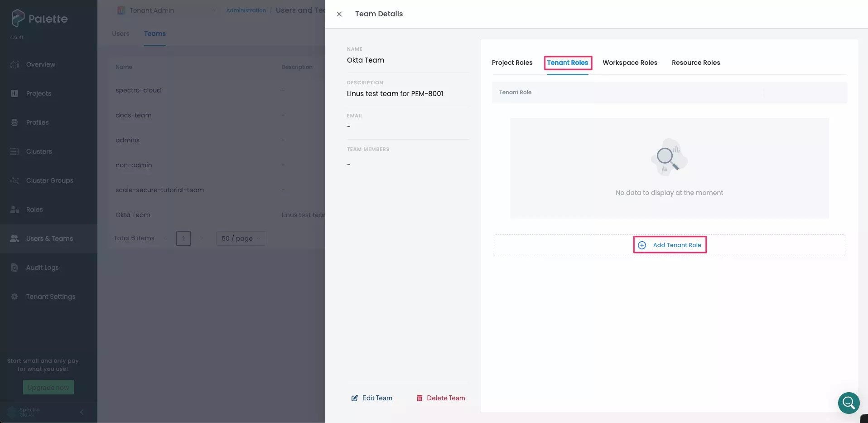This screenshot has width=868, height=423.
Task: Click the Cluster Groups icon
Action: click(14, 180)
